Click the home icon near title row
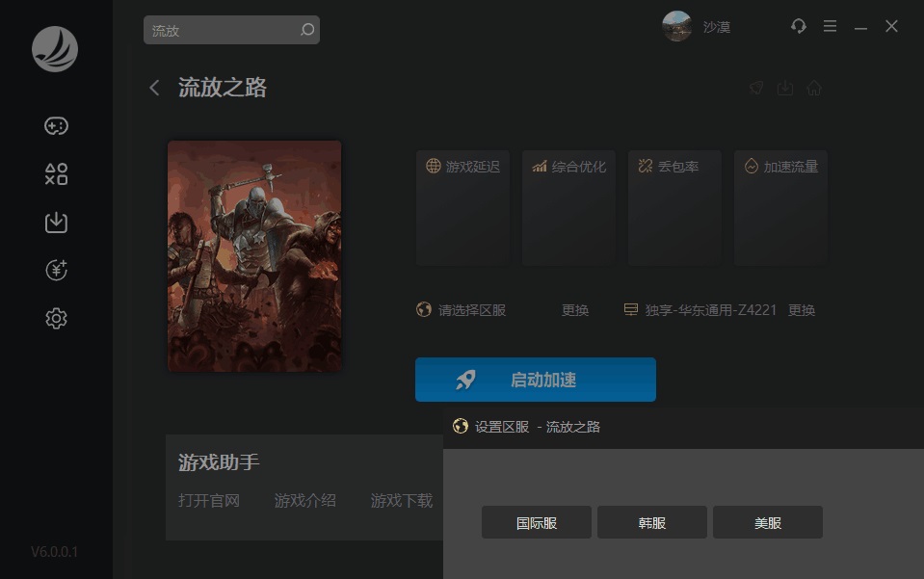 [x=814, y=89]
